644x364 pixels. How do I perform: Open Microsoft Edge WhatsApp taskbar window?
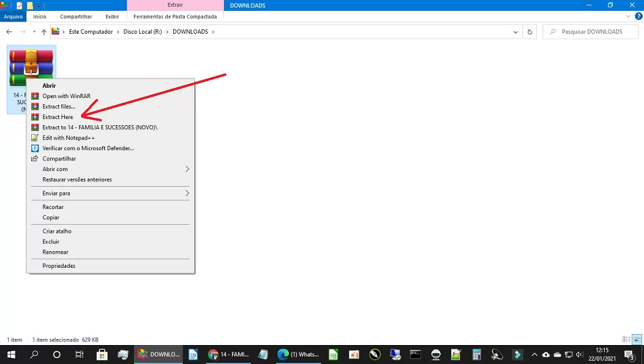pos(298,355)
